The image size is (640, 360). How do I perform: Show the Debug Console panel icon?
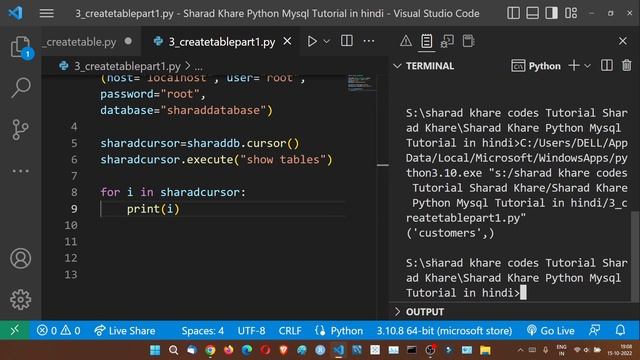click(x=447, y=41)
